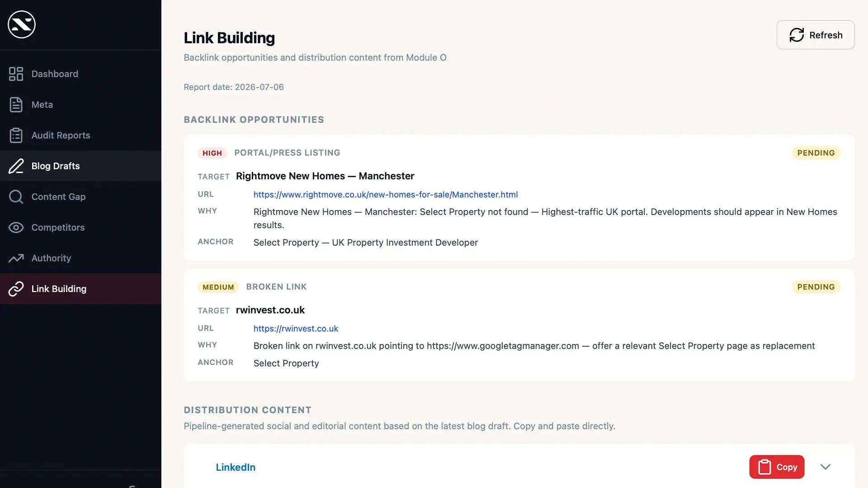Click PENDING status on rwinvest card

816,287
